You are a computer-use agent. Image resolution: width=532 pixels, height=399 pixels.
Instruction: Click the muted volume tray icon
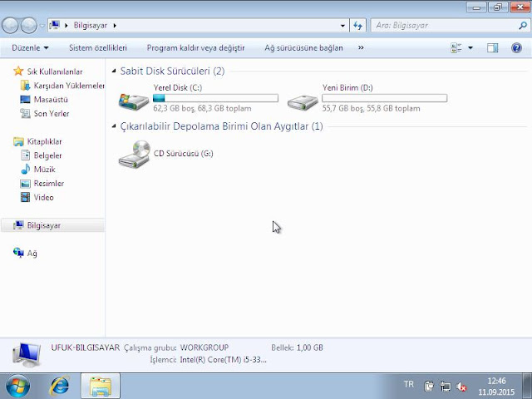pyautogui.click(x=461, y=386)
